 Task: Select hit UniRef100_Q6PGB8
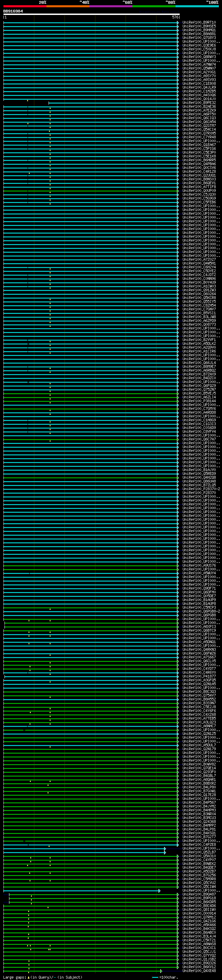[199, 615]
